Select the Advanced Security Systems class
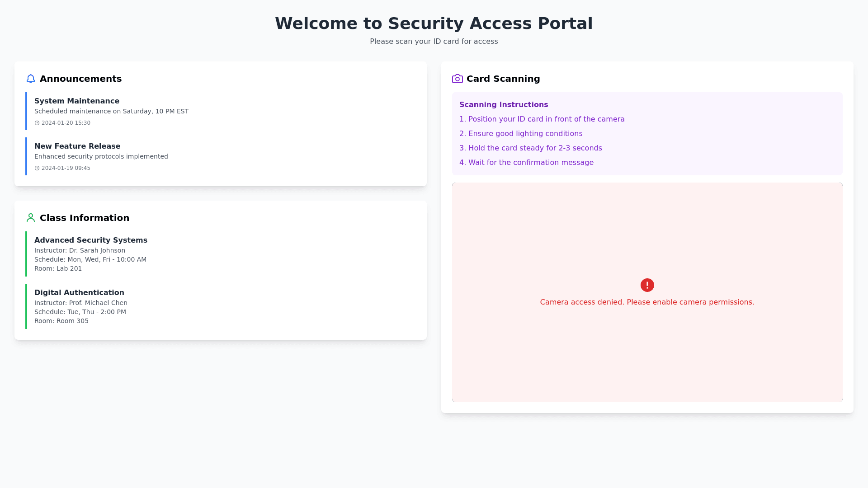This screenshot has height=488, width=868. pyautogui.click(x=91, y=240)
